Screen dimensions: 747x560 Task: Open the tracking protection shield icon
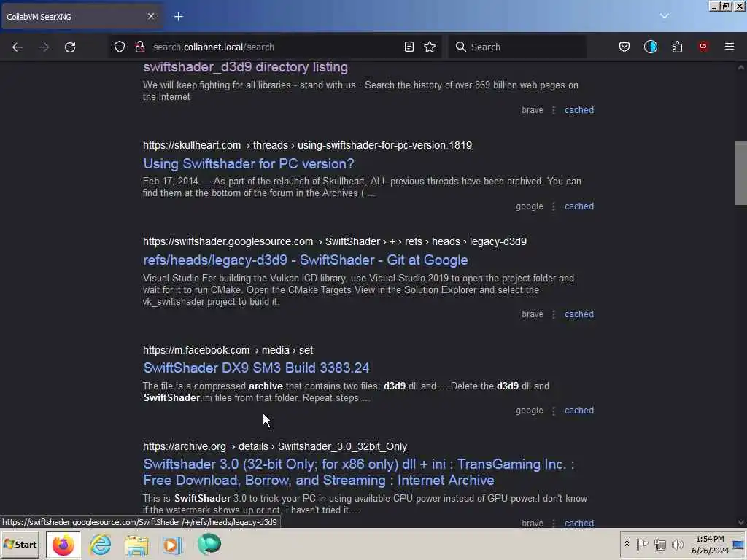(120, 47)
